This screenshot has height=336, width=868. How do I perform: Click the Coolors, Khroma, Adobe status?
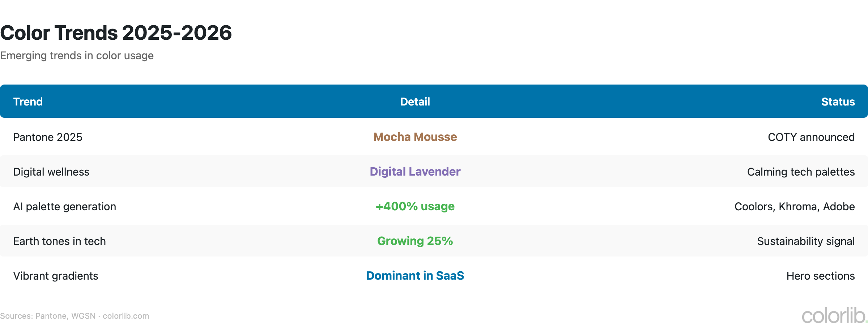[x=794, y=207]
